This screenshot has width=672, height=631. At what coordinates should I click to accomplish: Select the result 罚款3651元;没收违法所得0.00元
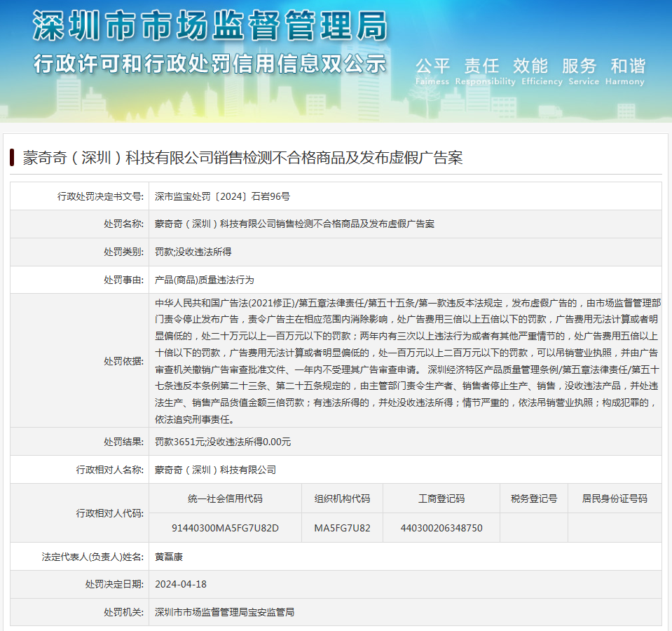coord(223,442)
